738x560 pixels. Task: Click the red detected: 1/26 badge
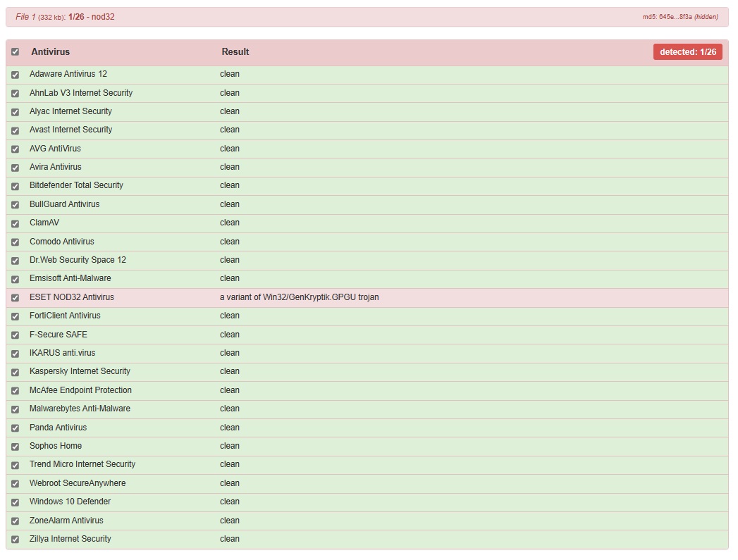[x=687, y=51]
